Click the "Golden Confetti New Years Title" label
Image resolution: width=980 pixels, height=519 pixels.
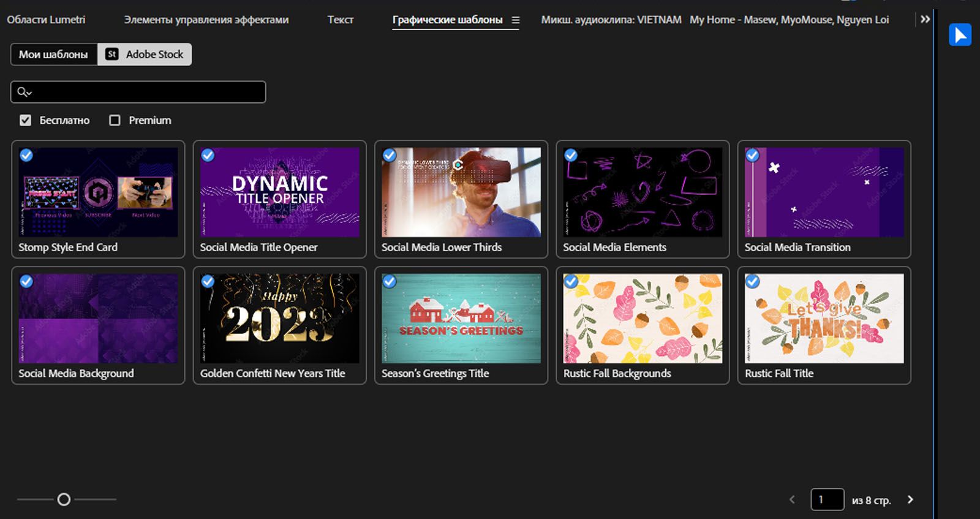pyautogui.click(x=273, y=373)
